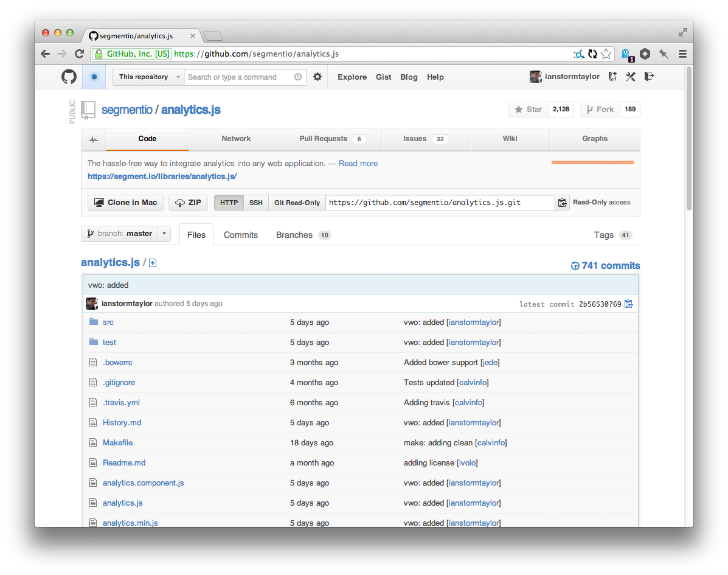Screen dimensions: 728x575
Task: Open the Pull Requests tab
Action: click(333, 139)
